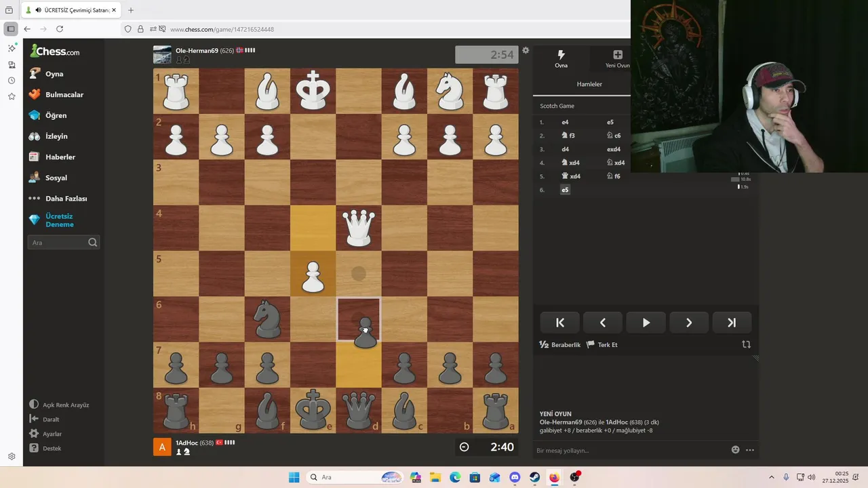Open the emoji picker in chat

[x=735, y=449]
